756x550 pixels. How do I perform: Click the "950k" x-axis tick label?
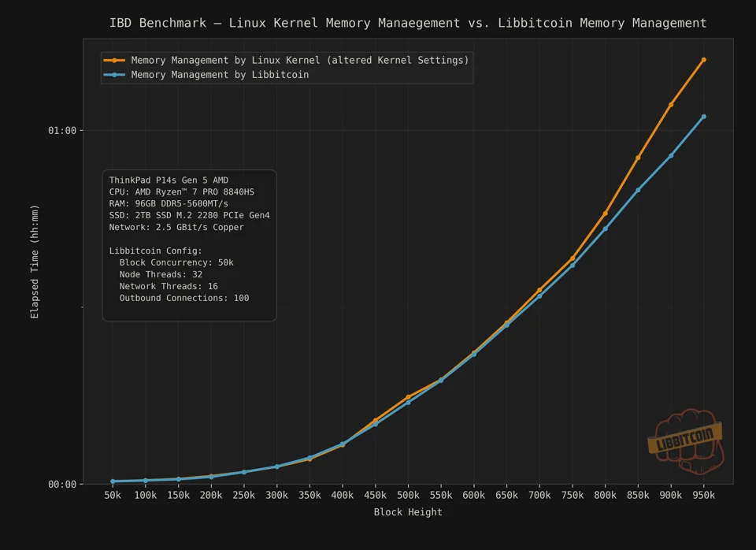coord(703,495)
